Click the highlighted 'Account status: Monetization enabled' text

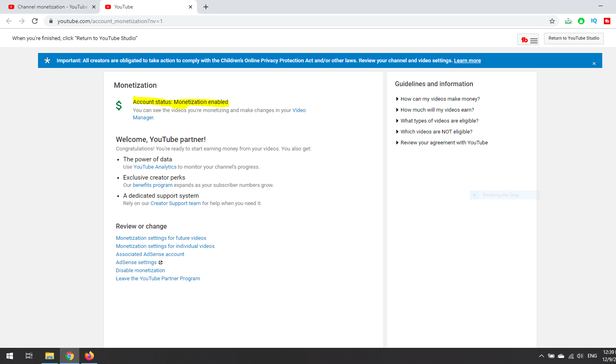(x=180, y=102)
